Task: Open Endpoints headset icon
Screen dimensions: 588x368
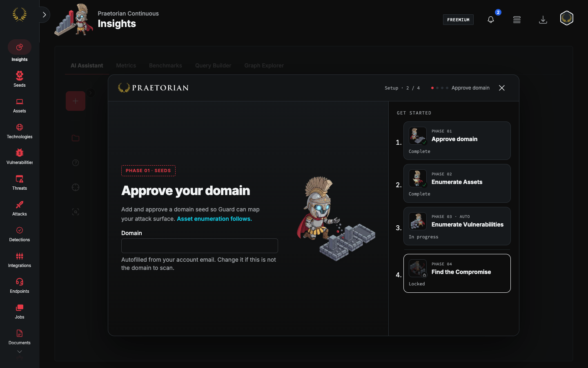Action: click(x=20, y=282)
